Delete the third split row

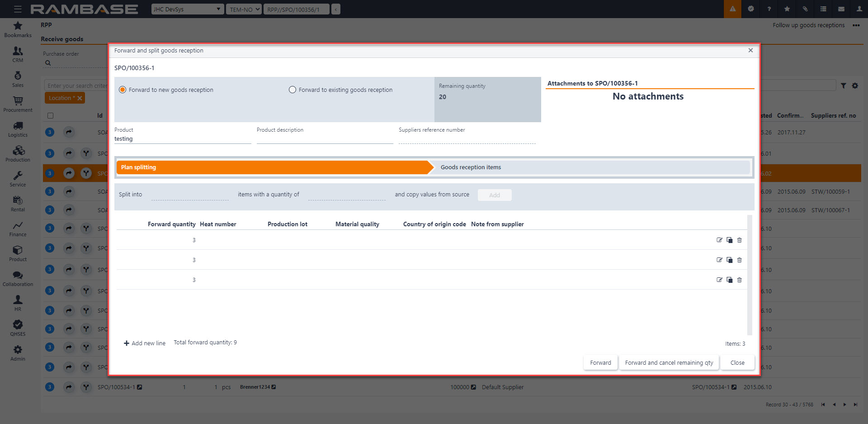[740, 280]
